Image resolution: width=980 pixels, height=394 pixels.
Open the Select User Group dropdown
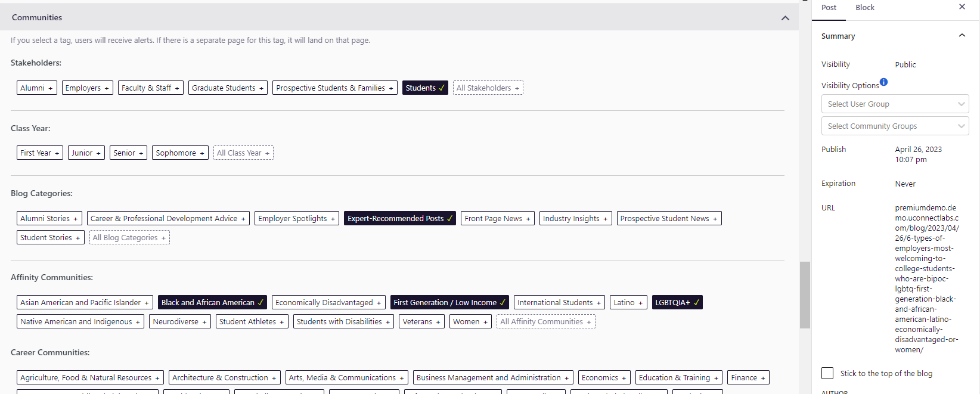(x=894, y=104)
